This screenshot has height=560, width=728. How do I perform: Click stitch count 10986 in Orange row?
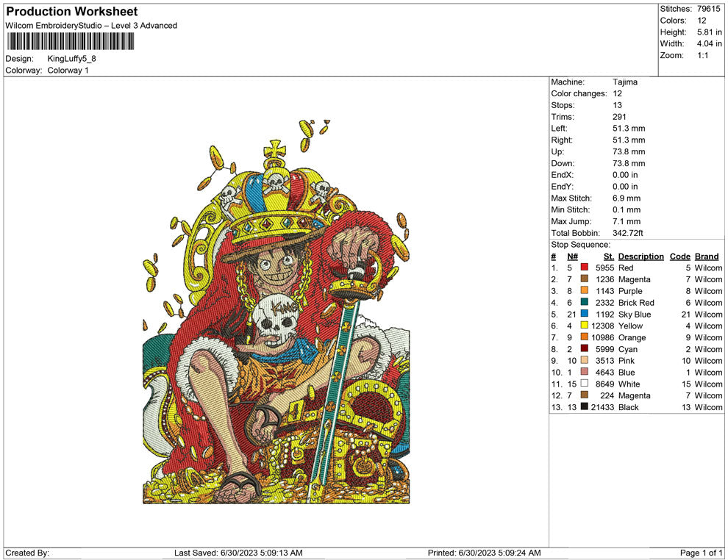[603, 337]
